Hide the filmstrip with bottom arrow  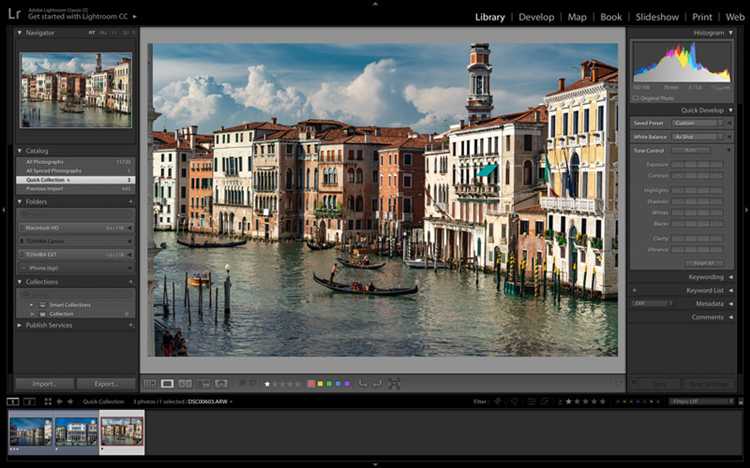click(375, 464)
